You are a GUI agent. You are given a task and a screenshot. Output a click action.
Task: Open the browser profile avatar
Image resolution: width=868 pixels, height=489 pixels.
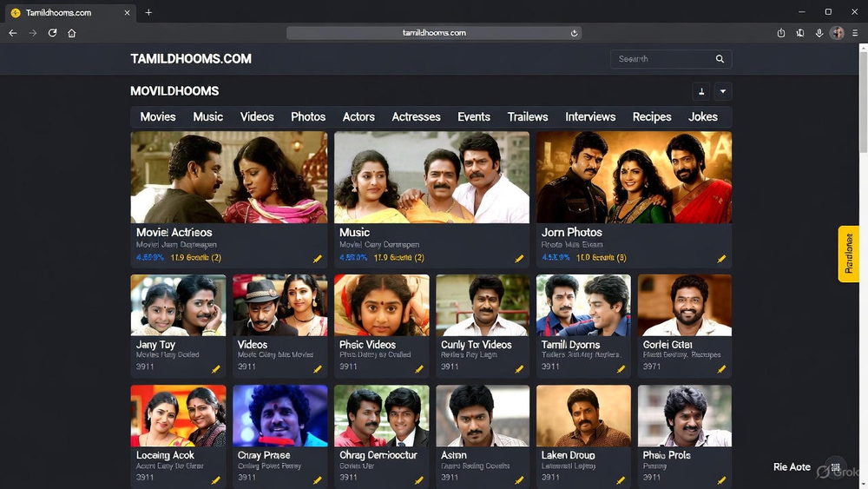[x=837, y=33]
